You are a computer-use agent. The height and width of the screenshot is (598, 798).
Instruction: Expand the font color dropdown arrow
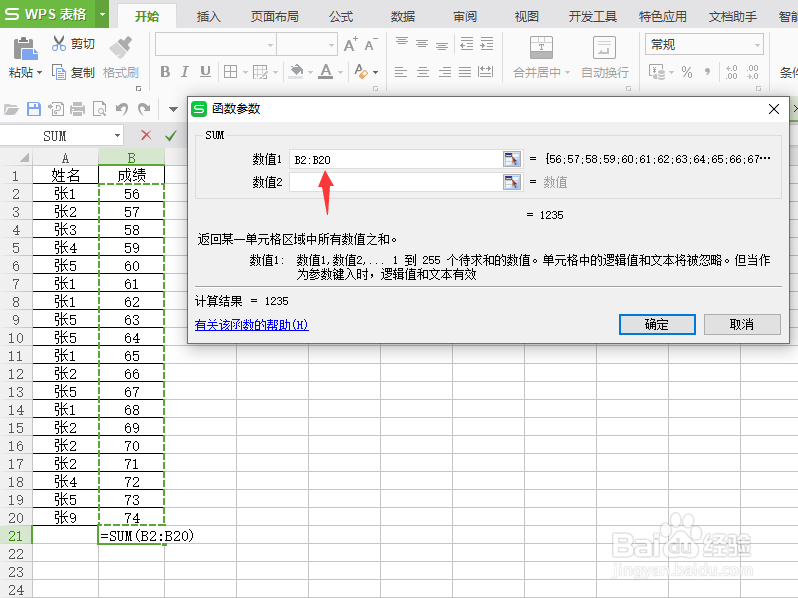(x=340, y=72)
